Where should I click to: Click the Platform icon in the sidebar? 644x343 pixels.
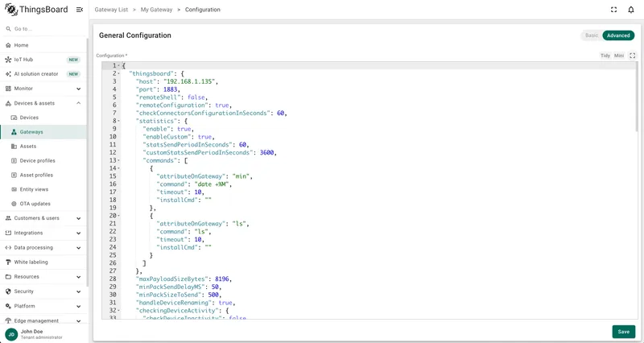[x=8, y=306]
